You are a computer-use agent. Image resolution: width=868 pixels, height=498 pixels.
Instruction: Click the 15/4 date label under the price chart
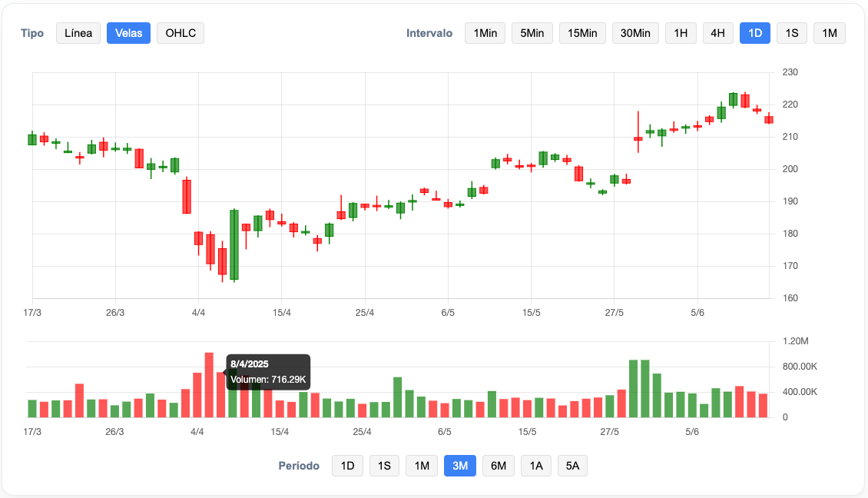point(282,313)
